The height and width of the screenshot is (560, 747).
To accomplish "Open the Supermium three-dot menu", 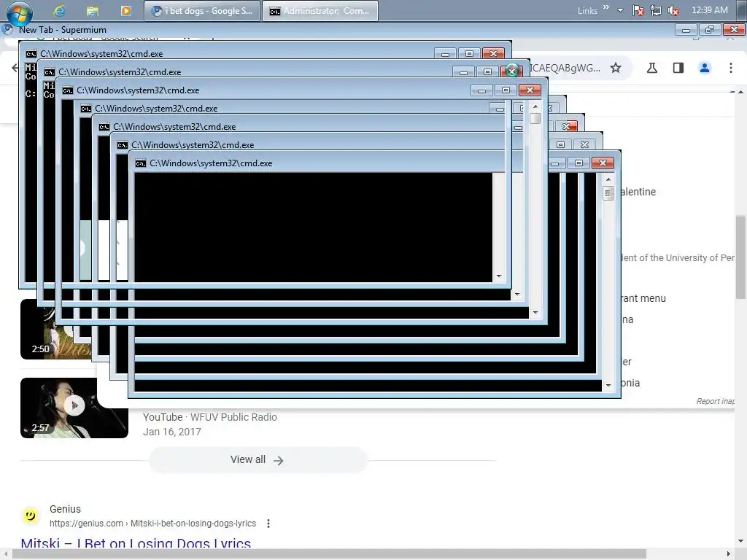I will click(x=731, y=68).
